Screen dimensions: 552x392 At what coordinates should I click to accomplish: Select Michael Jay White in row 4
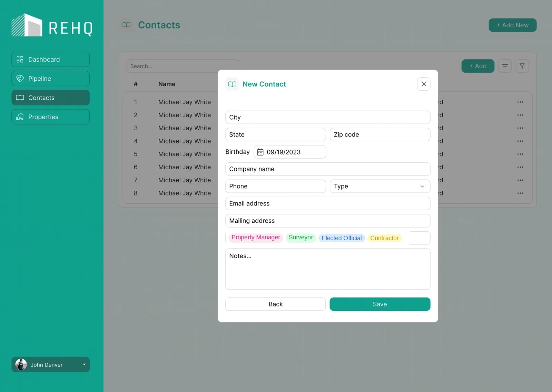click(x=185, y=141)
